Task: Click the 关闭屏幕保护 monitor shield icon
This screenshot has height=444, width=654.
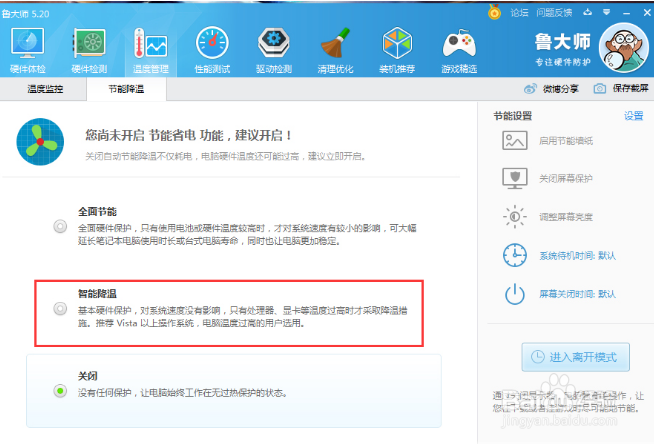Action: [x=515, y=178]
